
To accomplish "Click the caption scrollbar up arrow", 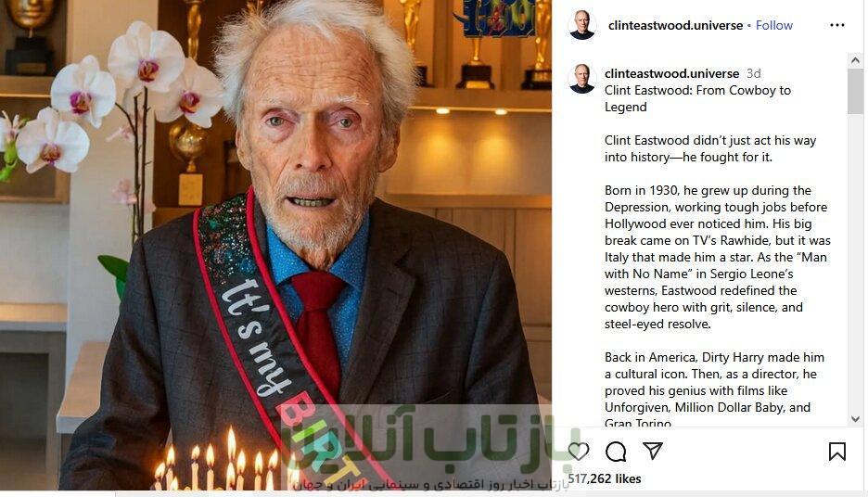I will click(855, 60).
